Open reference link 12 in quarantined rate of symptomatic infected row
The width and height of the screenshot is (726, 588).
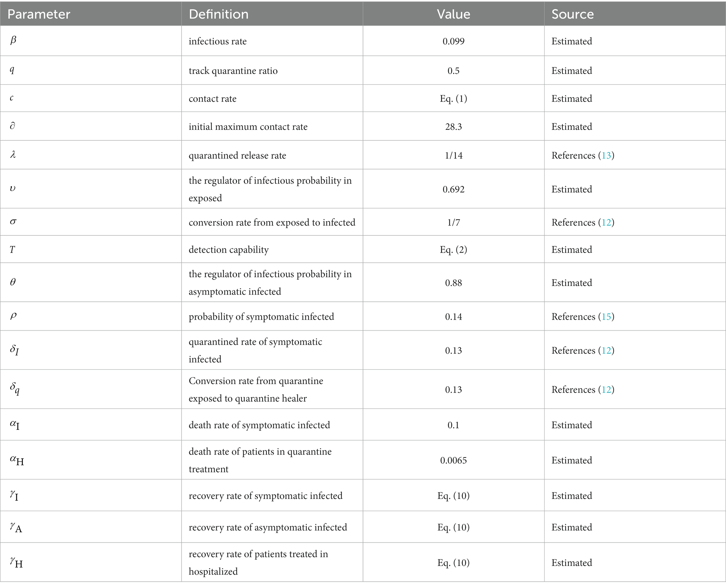(x=606, y=350)
